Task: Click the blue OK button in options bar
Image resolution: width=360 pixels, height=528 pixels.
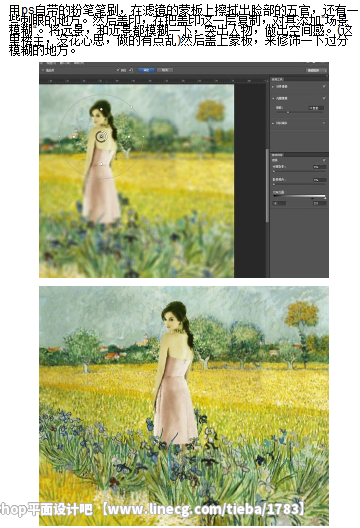Action: coord(146,70)
